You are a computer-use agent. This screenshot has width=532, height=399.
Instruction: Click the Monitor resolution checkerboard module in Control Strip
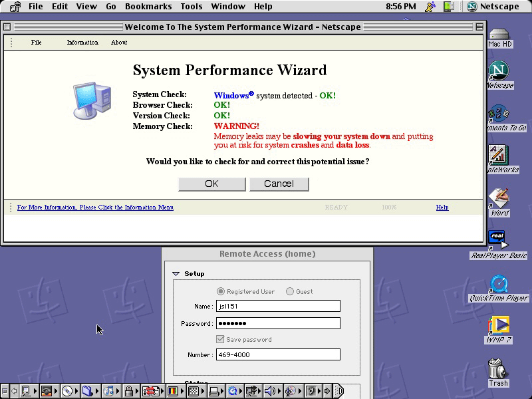pos(194,391)
